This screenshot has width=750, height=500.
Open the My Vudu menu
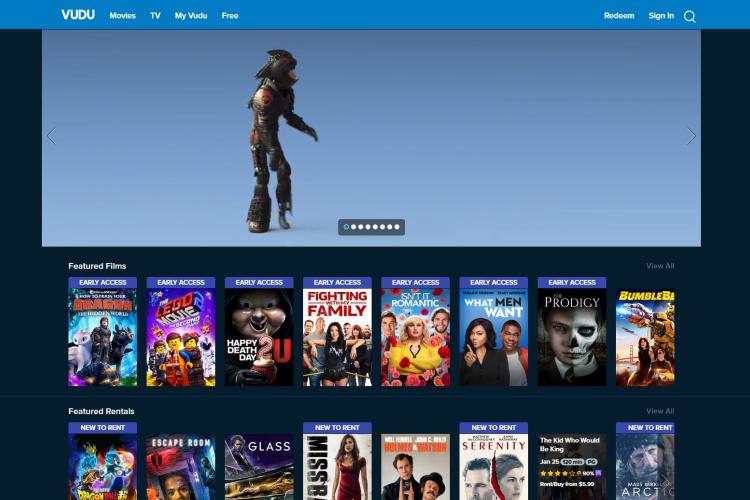191,15
